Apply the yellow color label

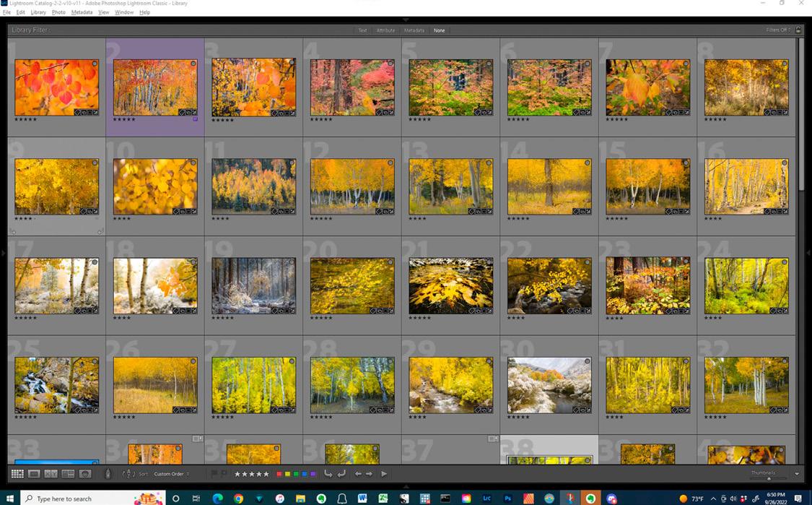[x=287, y=474]
